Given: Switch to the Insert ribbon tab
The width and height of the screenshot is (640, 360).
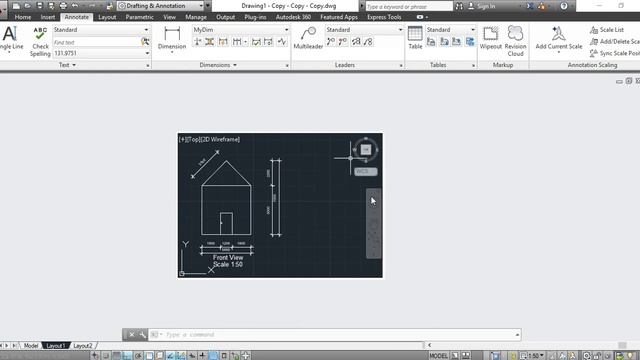Looking at the screenshot, I should coord(48,17).
